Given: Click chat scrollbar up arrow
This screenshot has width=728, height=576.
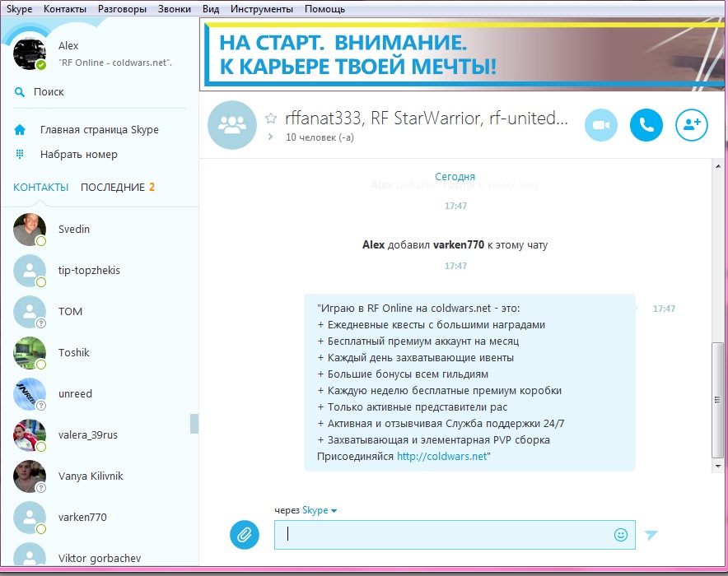Looking at the screenshot, I should point(718,166).
